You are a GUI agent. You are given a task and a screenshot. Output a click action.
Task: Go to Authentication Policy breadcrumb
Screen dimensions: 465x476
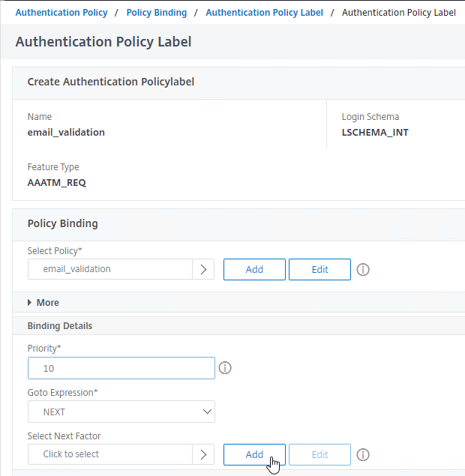[x=61, y=13]
